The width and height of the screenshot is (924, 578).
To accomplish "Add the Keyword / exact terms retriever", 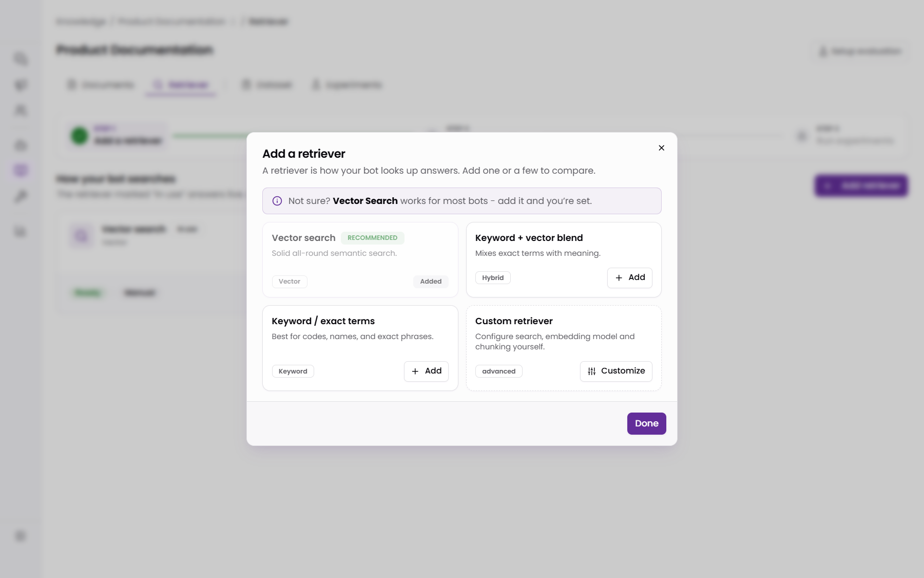I will [x=426, y=371].
